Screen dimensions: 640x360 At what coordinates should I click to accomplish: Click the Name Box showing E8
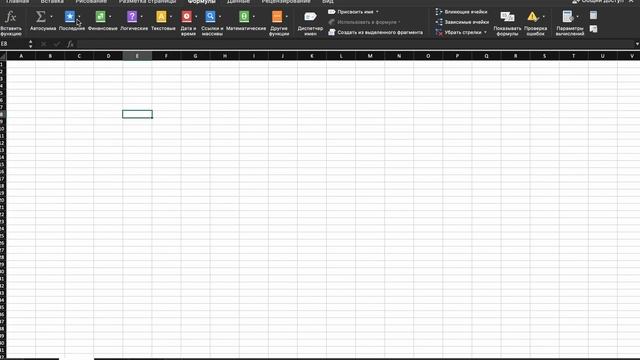pos(13,44)
